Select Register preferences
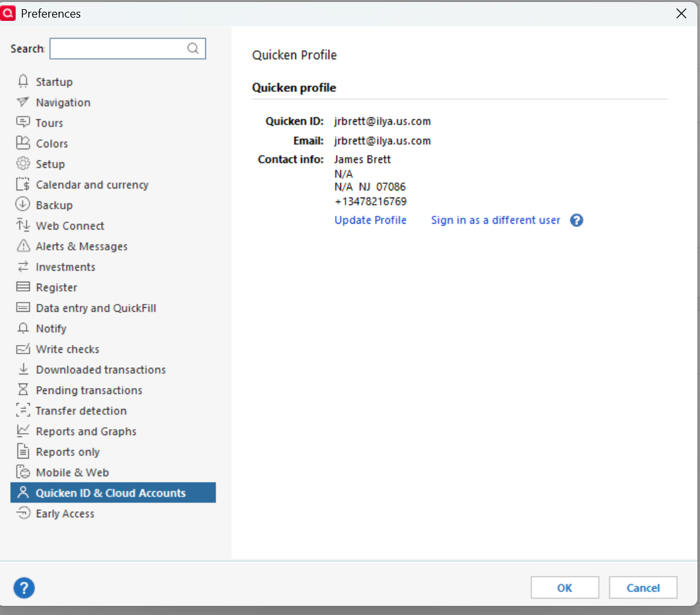This screenshot has width=700, height=615. coord(56,287)
